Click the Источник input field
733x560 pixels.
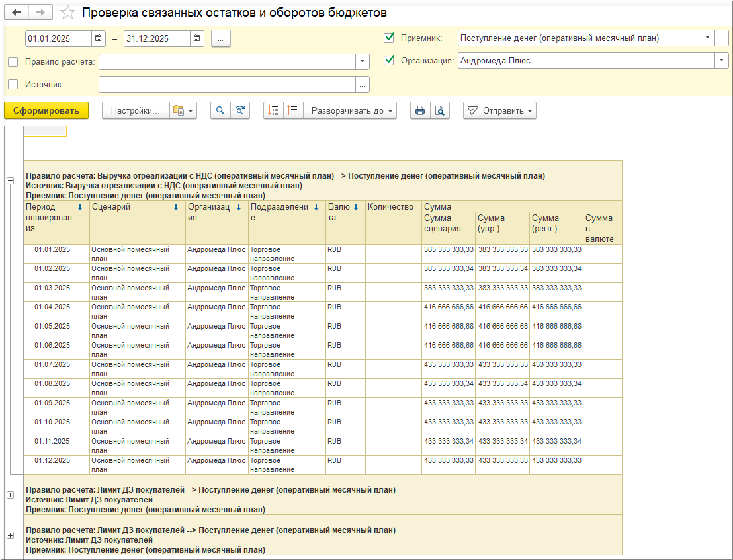tap(226, 84)
